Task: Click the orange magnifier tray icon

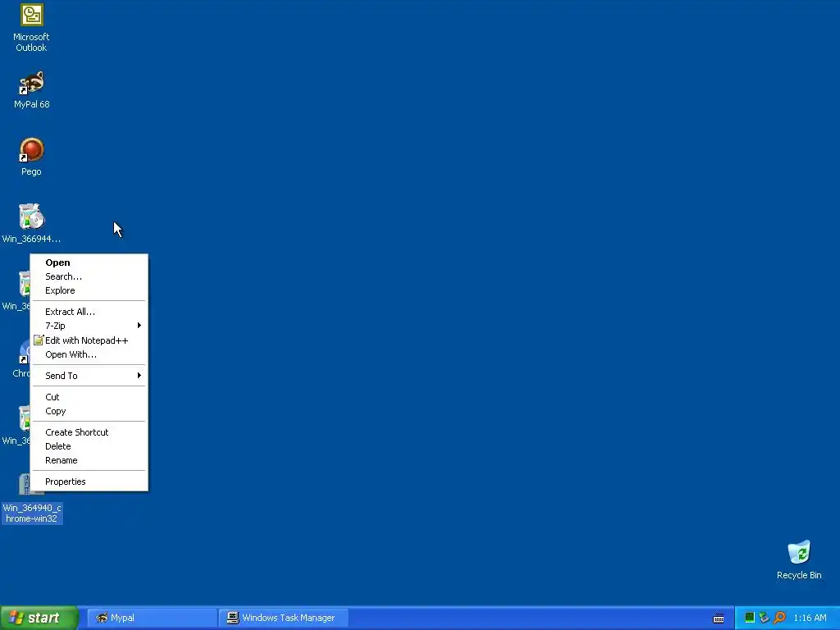Action: (779, 618)
